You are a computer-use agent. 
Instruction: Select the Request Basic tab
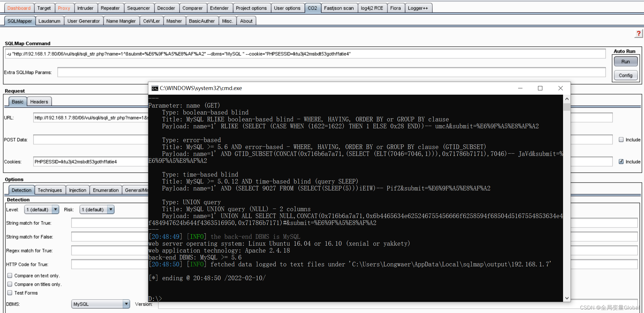[18, 102]
